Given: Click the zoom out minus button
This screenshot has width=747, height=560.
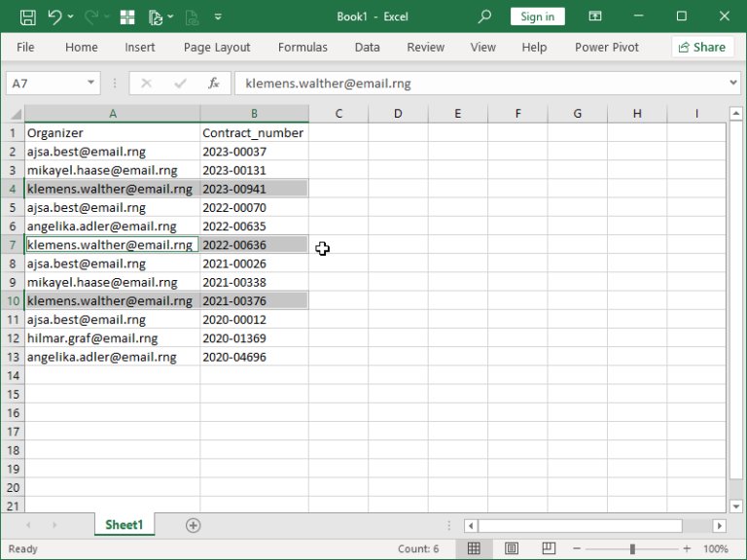Looking at the screenshot, I should (x=577, y=548).
